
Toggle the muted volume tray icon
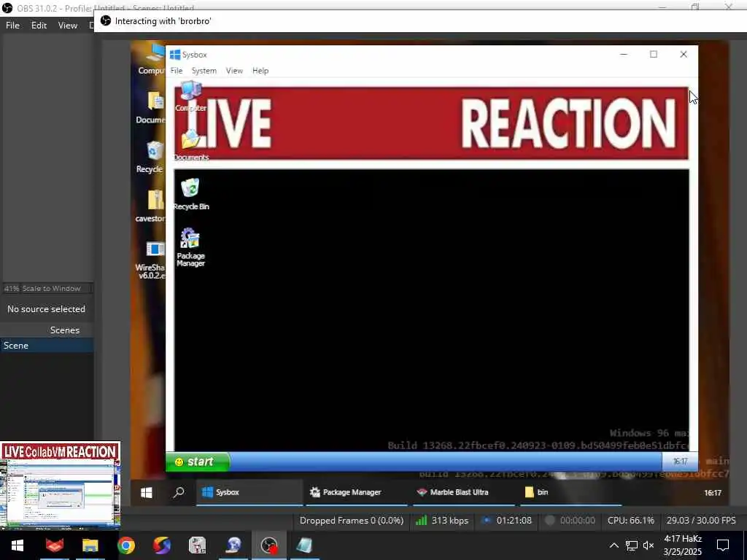tap(649, 545)
